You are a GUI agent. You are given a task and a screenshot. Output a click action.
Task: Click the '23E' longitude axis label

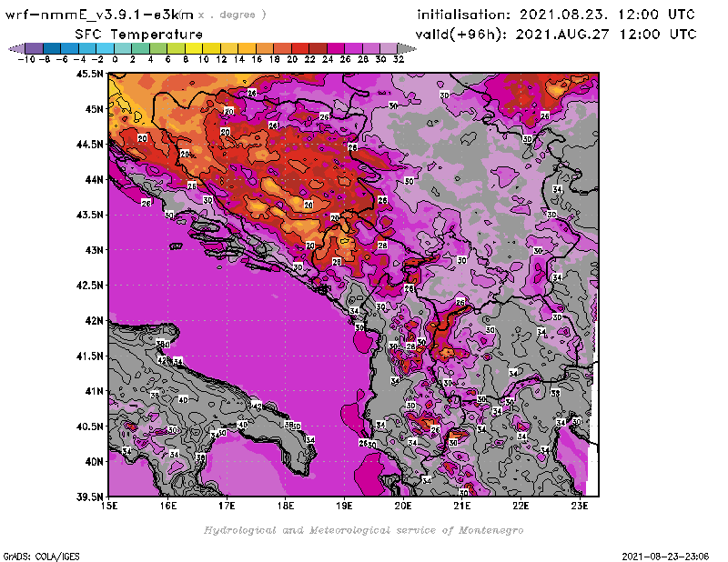pos(580,506)
